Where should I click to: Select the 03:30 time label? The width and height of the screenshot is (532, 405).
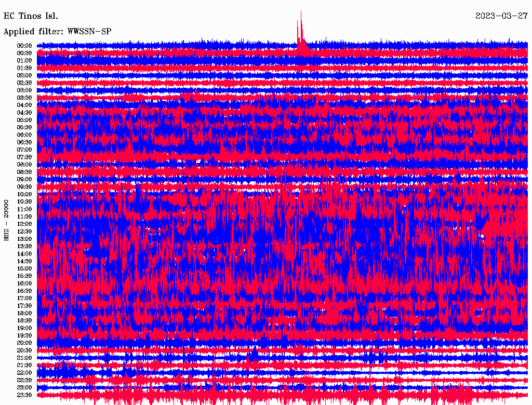tap(24, 98)
